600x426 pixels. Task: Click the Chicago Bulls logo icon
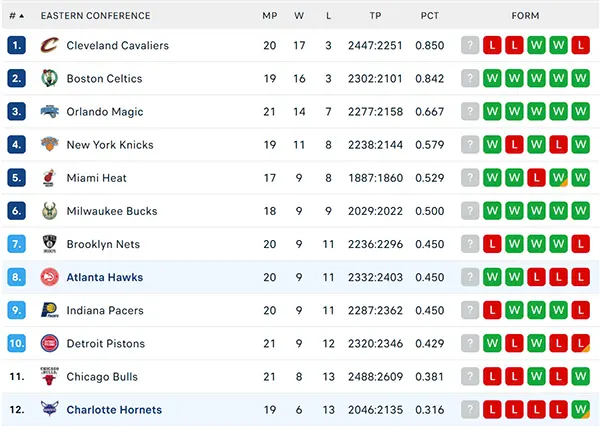(49, 376)
